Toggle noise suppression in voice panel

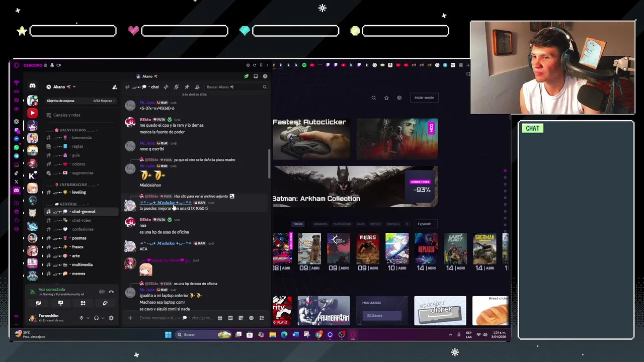pos(102,292)
